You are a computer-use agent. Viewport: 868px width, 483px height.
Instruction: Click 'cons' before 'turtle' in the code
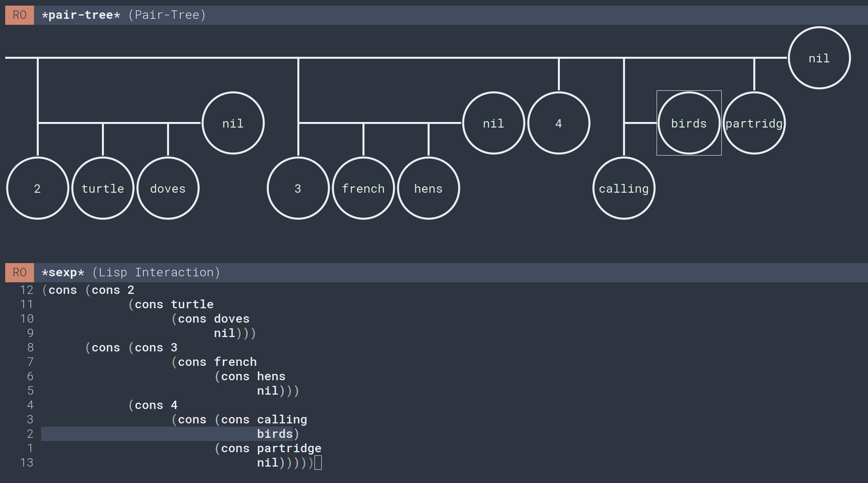pos(149,304)
